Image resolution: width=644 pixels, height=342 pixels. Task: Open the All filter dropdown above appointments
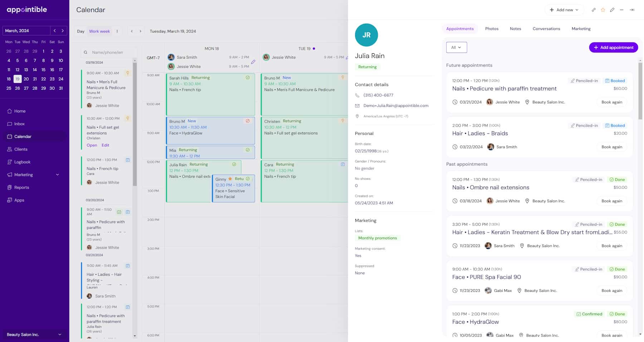pyautogui.click(x=457, y=47)
